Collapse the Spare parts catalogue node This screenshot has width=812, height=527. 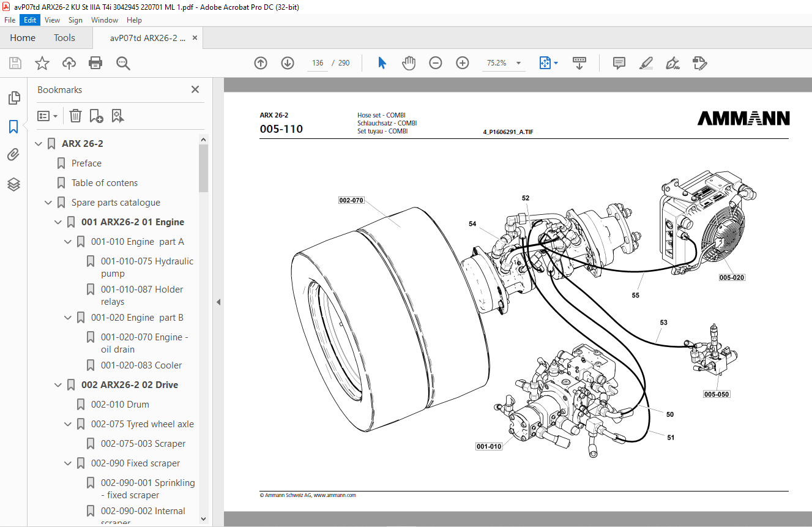point(49,203)
